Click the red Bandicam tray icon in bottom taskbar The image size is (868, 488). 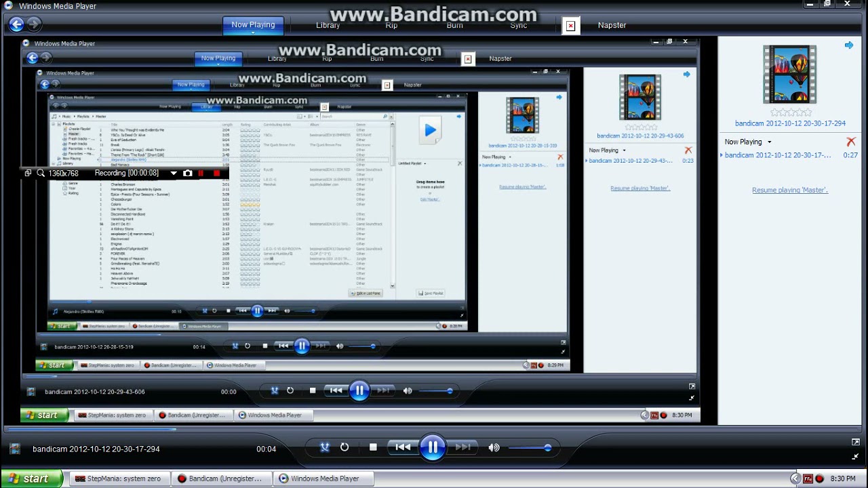point(819,479)
